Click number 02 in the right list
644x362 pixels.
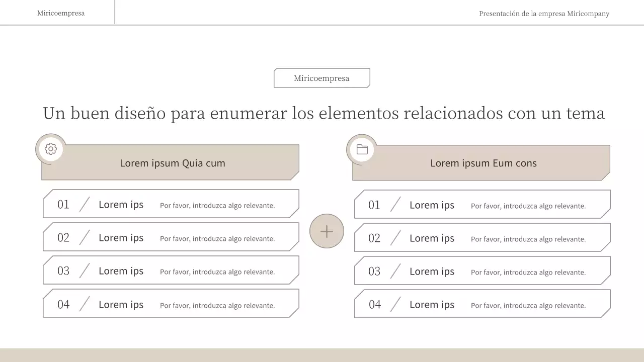click(374, 238)
